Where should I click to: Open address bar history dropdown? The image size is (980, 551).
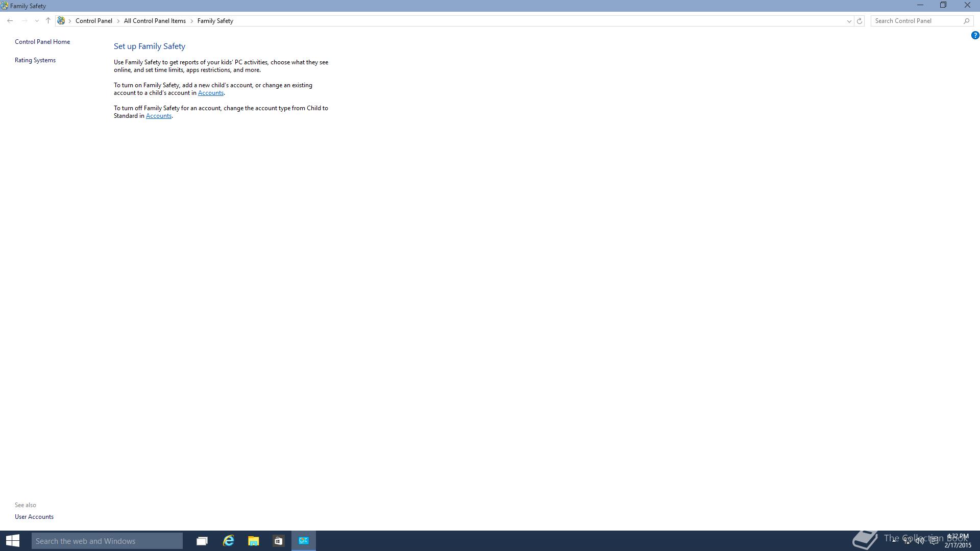point(849,21)
